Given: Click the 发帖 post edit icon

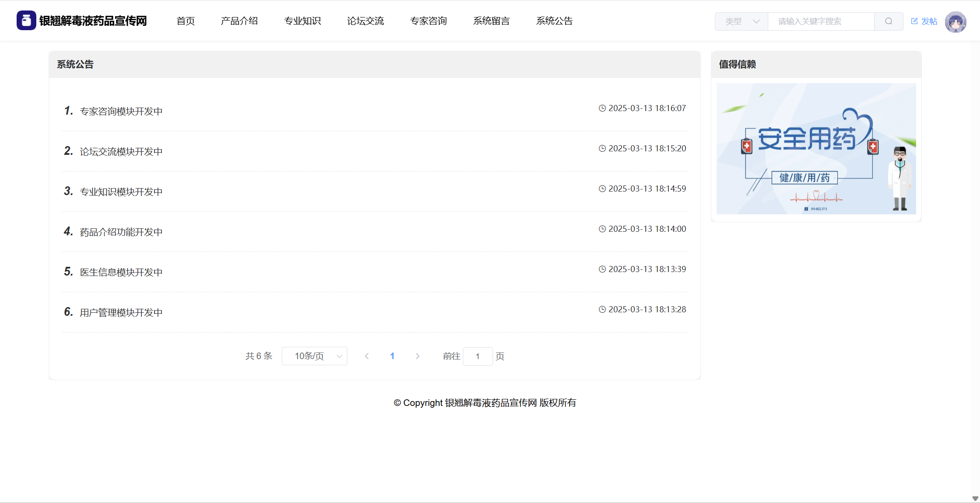Looking at the screenshot, I should coord(914,21).
